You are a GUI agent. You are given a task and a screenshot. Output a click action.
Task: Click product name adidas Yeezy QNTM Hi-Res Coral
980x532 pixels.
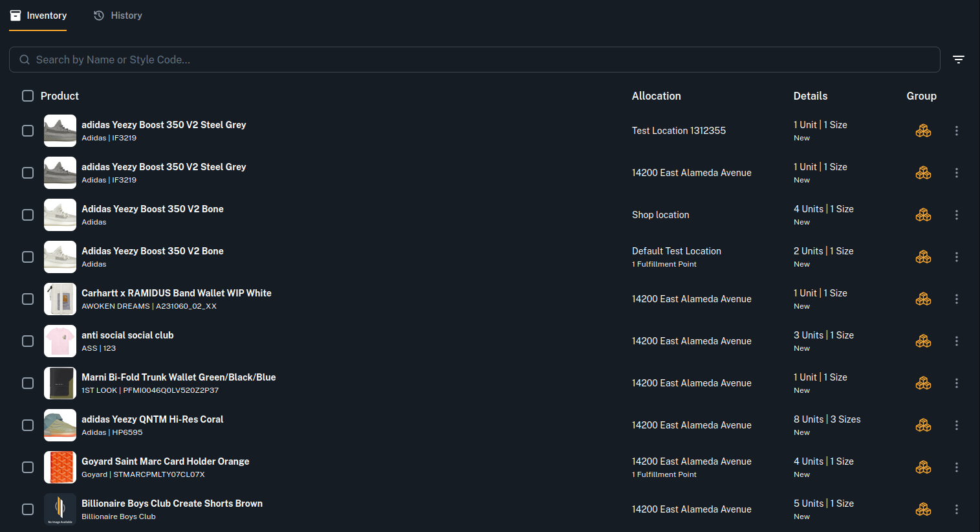[x=153, y=419]
